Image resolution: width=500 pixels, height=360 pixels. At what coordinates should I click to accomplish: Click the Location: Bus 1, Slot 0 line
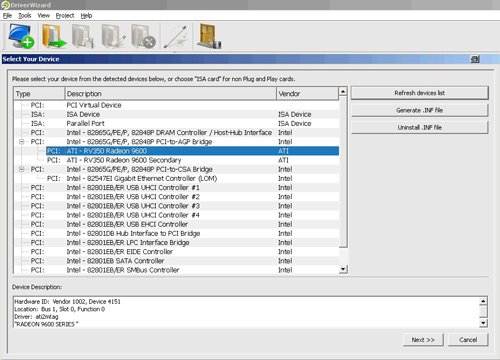click(x=59, y=309)
